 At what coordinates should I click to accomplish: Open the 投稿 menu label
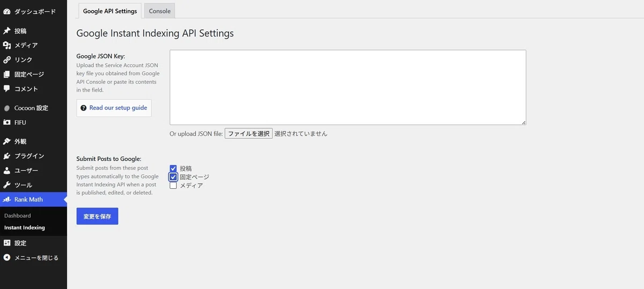[x=20, y=31]
